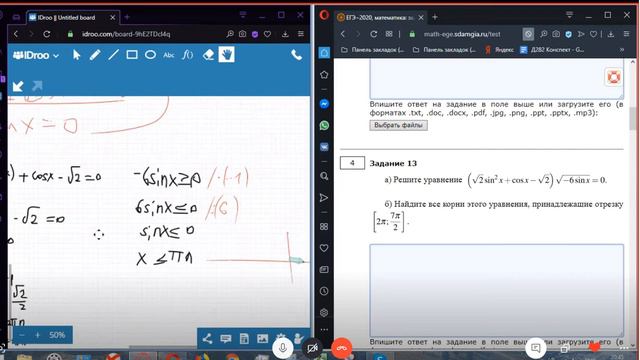This screenshot has height=360, width=640.
Task: Start a call with phone icon
Action: pyautogui.click(x=297, y=55)
